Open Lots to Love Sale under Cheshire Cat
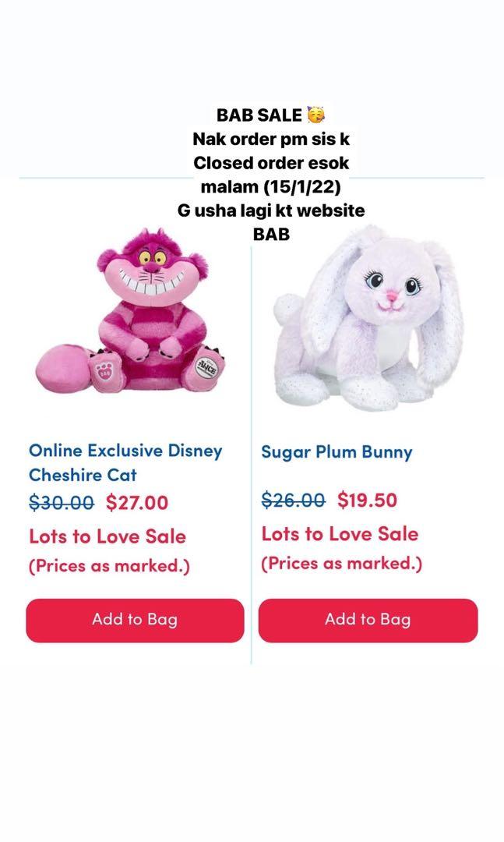 (x=107, y=536)
